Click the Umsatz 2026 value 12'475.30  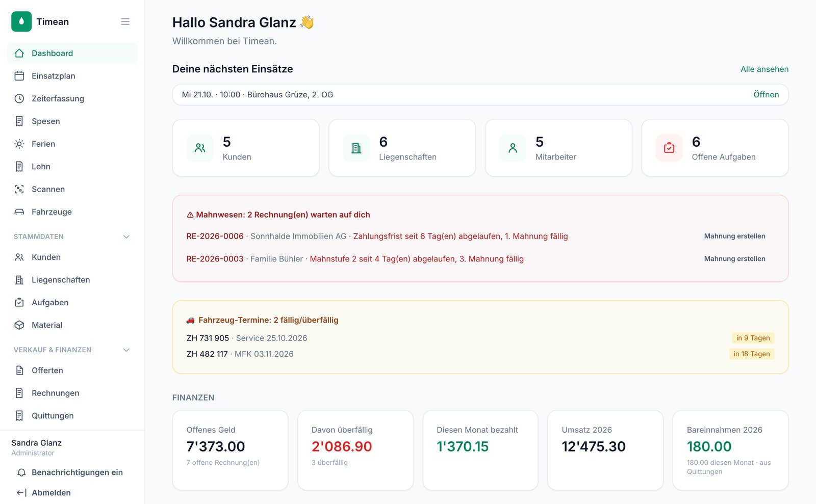tap(594, 446)
